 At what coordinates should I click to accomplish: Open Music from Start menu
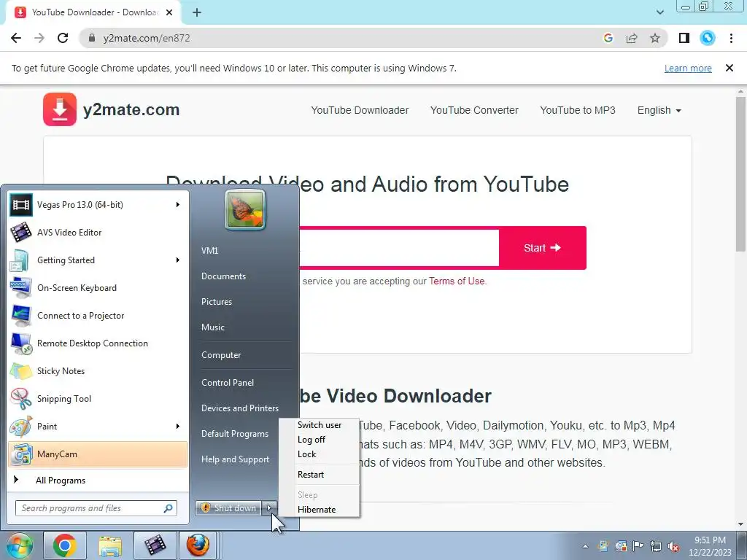click(x=212, y=327)
